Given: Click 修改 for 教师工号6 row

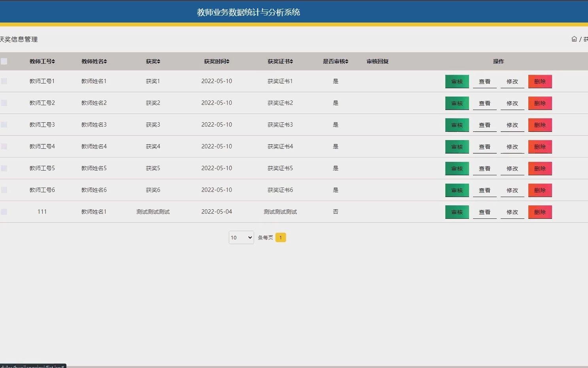Looking at the screenshot, I should [513, 190].
